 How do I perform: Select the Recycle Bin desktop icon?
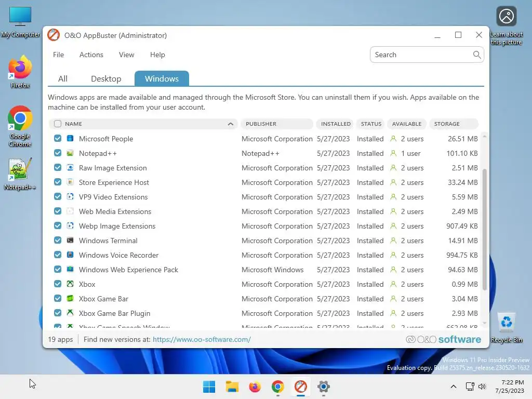[x=507, y=327]
